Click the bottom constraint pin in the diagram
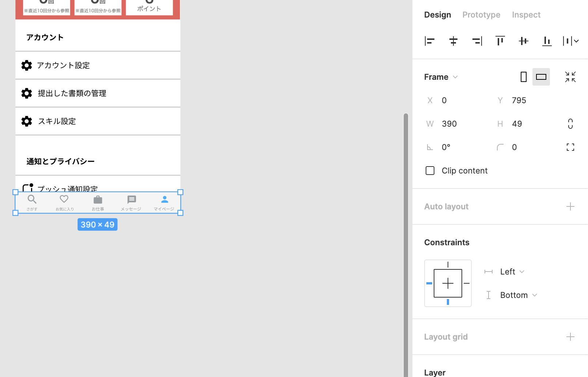 point(448,302)
